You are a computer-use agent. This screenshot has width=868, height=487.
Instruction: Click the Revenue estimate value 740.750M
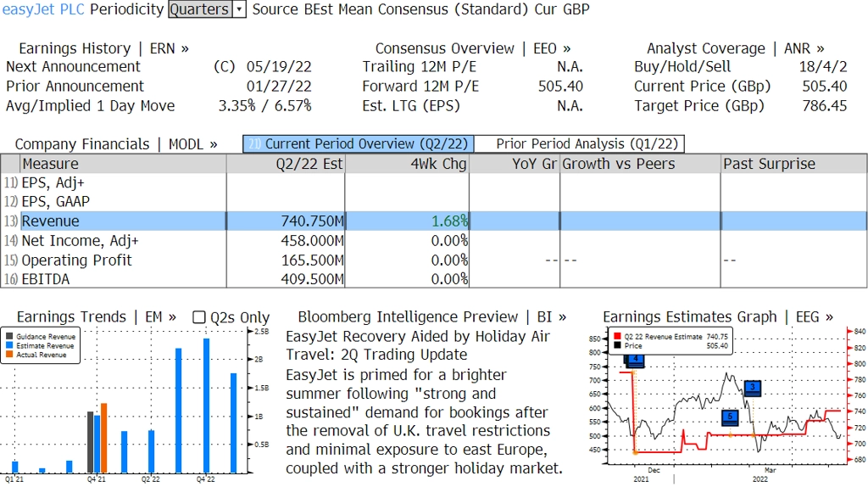[x=312, y=221]
